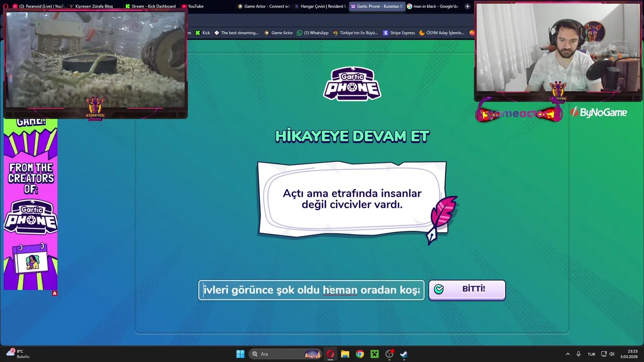Click the ByNoGame sponsor logo
644x362 pixels.
coord(599,113)
